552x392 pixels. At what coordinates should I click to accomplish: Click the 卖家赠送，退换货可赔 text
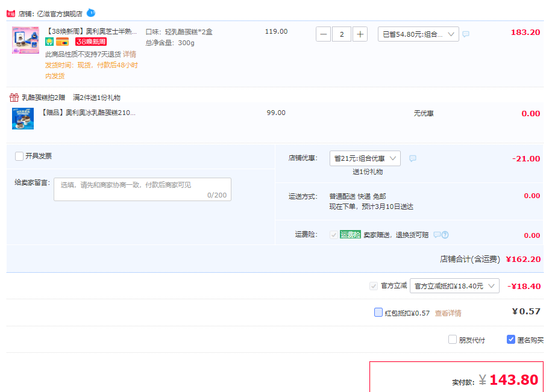396,235
